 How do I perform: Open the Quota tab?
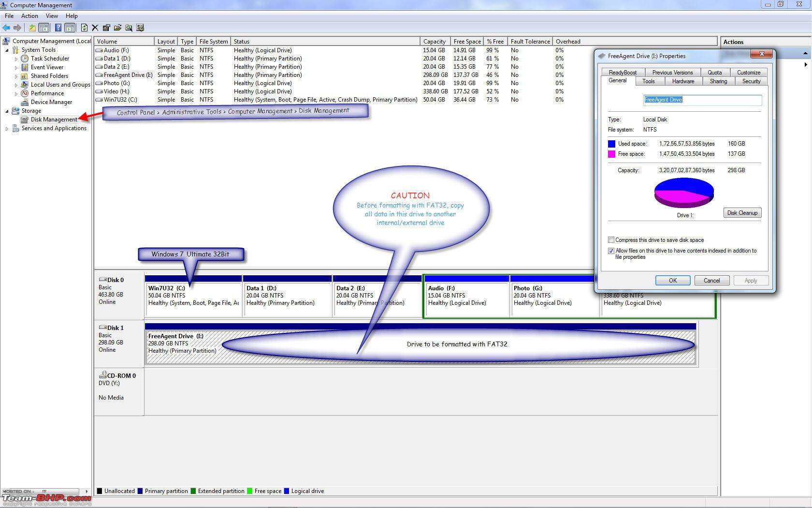[715, 73]
